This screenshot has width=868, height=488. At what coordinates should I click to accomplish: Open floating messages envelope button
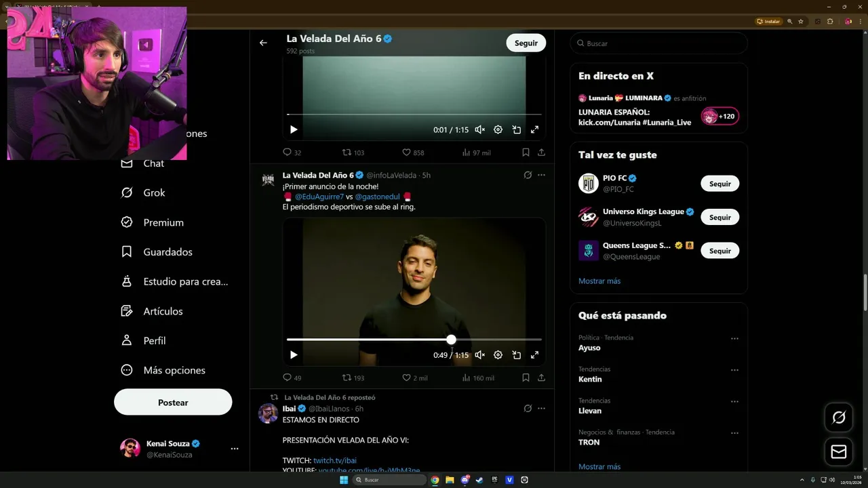(x=839, y=451)
